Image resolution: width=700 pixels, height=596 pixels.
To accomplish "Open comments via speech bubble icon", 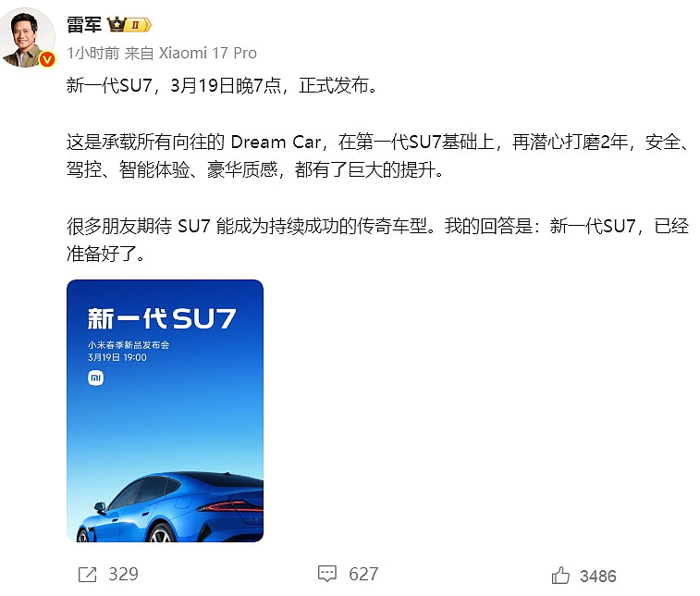I will tap(326, 574).
